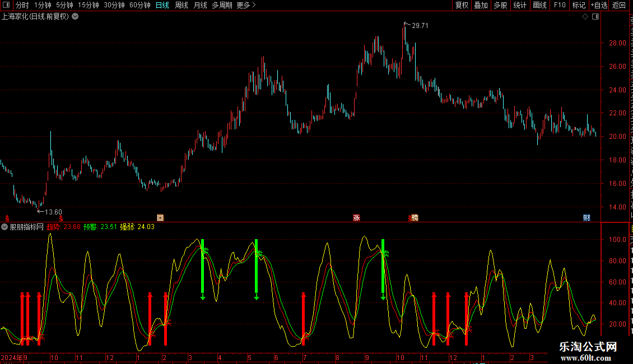This screenshot has width=633, height=364.
Task: Expand the 更多 period options
Action: click(246, 5)
